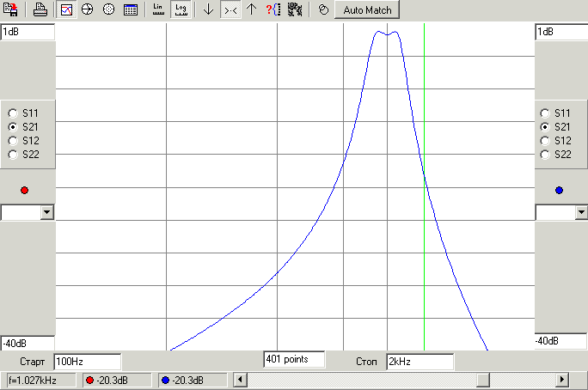Select S12 radio on right panel
Screen dimensions: 588x390
coord(545,141)
